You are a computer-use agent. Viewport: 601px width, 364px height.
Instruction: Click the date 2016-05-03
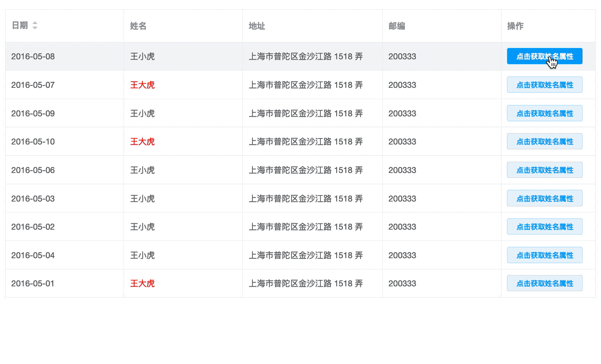tap(33, 199)
